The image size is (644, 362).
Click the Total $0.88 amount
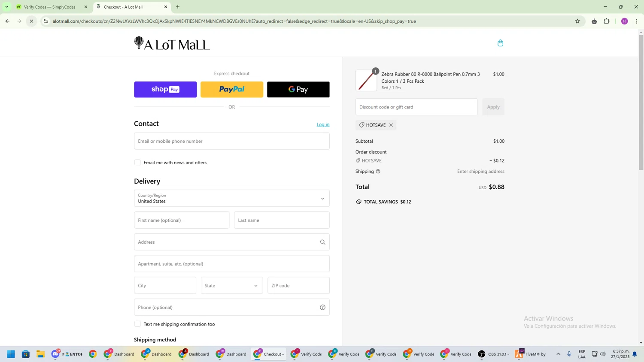coord(496,187)
